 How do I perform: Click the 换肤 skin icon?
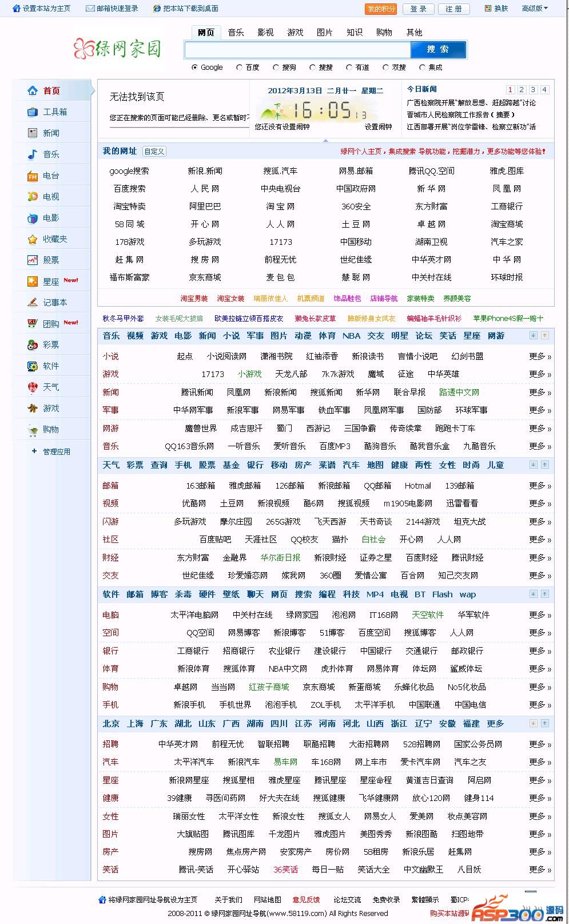[x=488, y=9]
